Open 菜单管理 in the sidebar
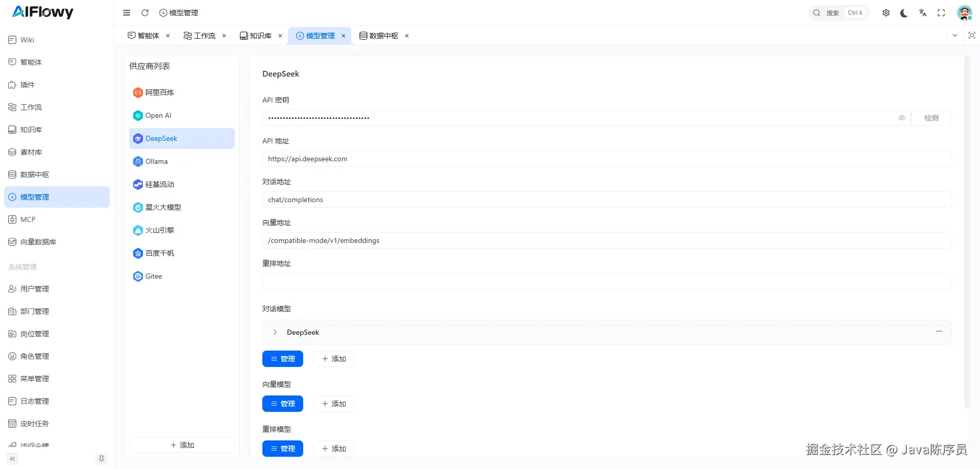 [57, 379]
